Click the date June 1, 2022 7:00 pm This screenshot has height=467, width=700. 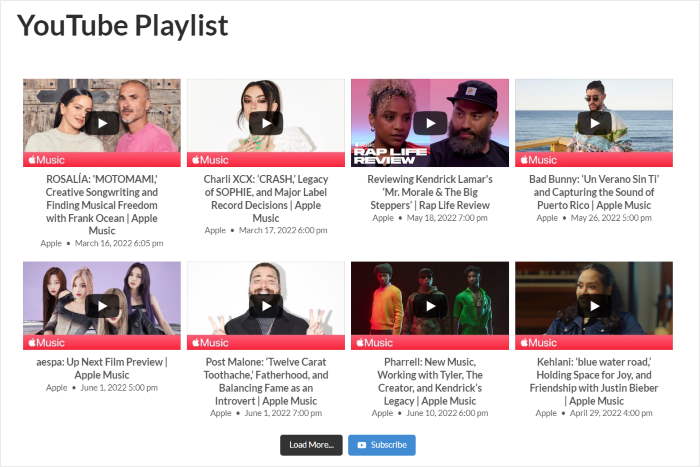click(x=283, y=413)
